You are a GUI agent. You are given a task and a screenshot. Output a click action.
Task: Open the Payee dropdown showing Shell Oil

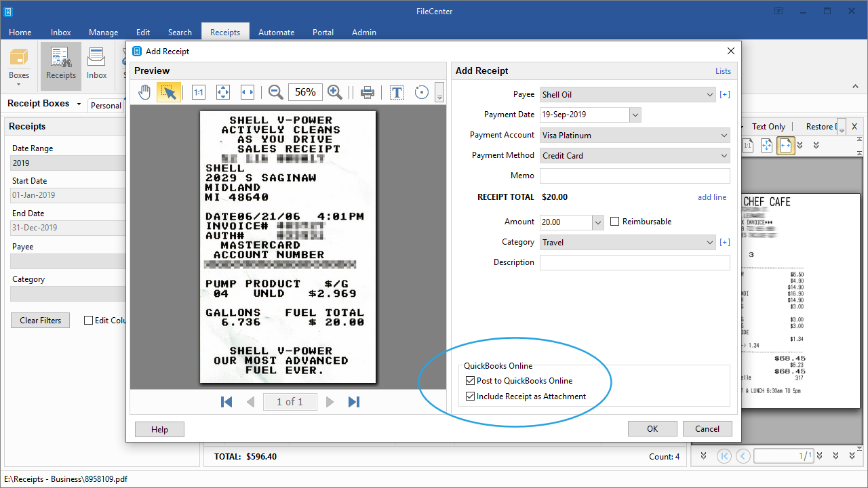[627, 95]
